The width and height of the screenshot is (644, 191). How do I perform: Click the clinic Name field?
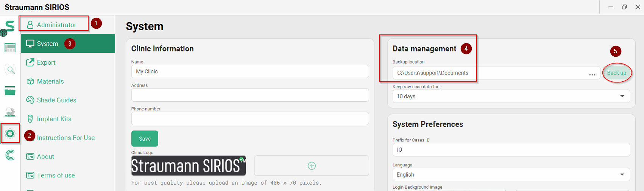[250, 71]
